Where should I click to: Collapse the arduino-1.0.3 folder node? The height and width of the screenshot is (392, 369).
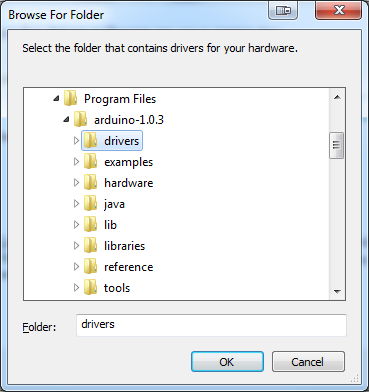tap(66, 120)
